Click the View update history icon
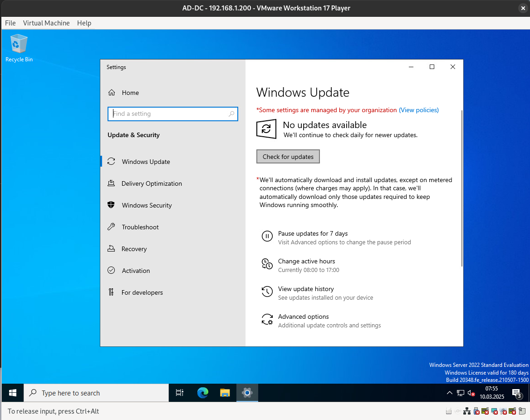 tap(267, 292)
